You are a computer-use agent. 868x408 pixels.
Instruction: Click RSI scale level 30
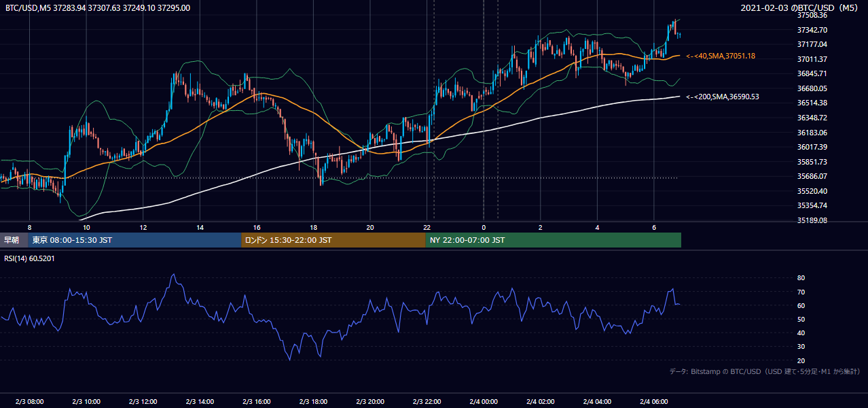(801, 347)
